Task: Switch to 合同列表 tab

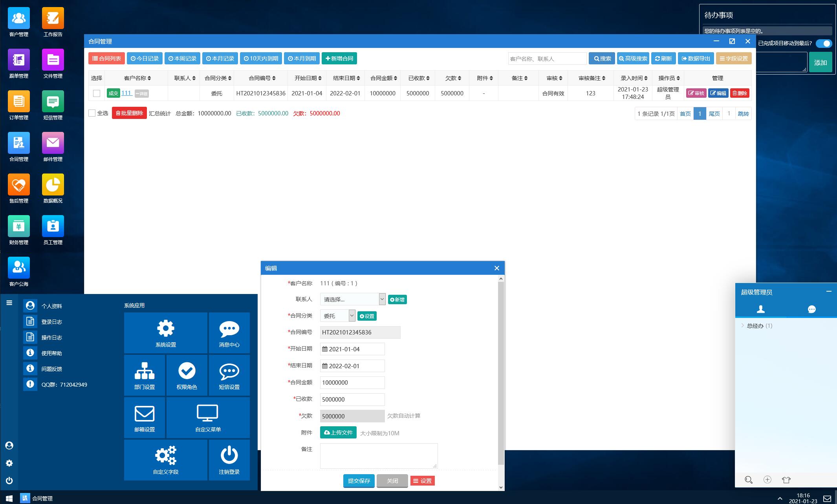Action: click(x=106, y=58)
